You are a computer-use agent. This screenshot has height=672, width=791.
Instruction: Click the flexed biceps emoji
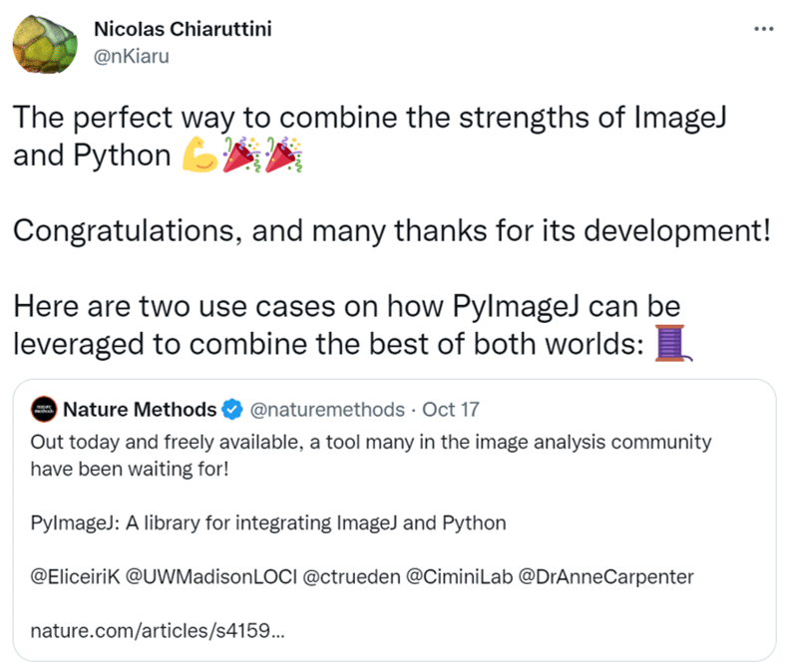[199, 157]
